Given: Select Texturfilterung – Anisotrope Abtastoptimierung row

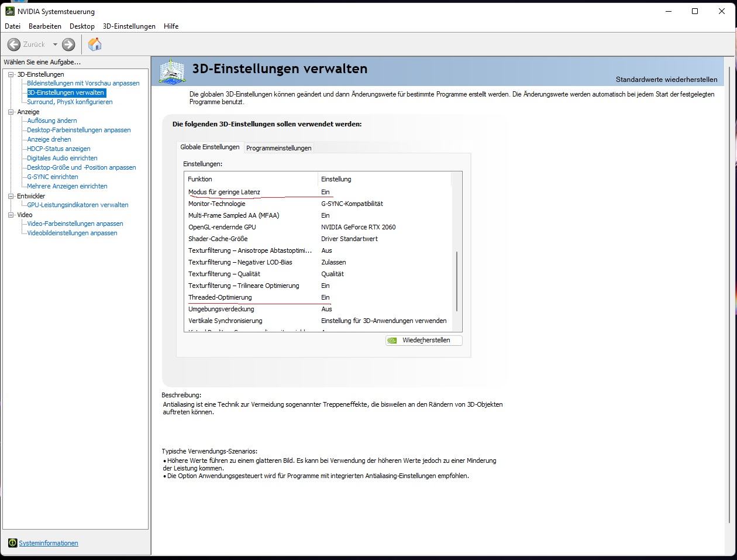Looking at the screenshot, I should [318, 250].
